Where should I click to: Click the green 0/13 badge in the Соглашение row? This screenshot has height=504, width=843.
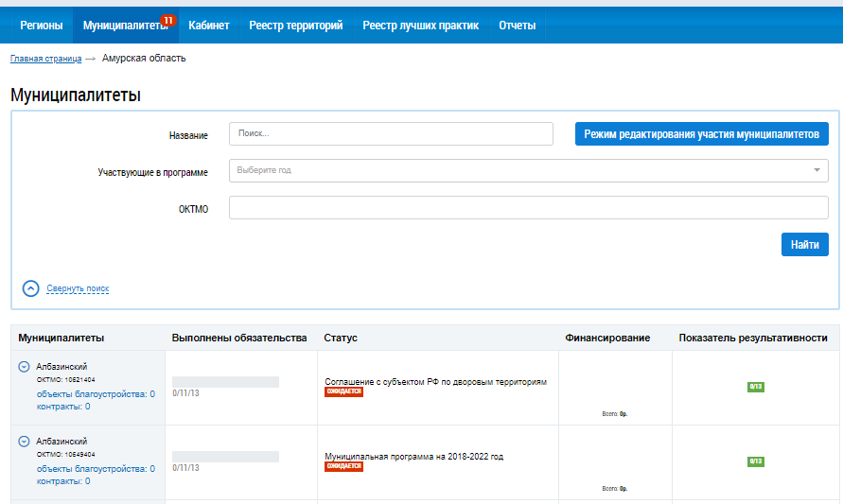coord(755,387)
